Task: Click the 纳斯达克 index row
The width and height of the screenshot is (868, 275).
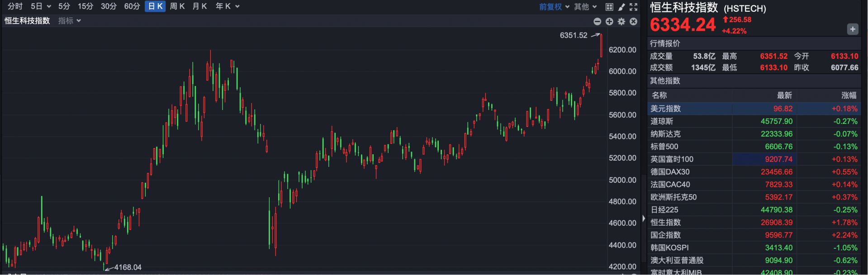Action: [665, 134]
